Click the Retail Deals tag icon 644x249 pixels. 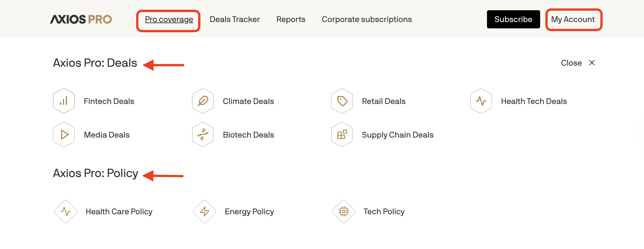pos(342,101)
